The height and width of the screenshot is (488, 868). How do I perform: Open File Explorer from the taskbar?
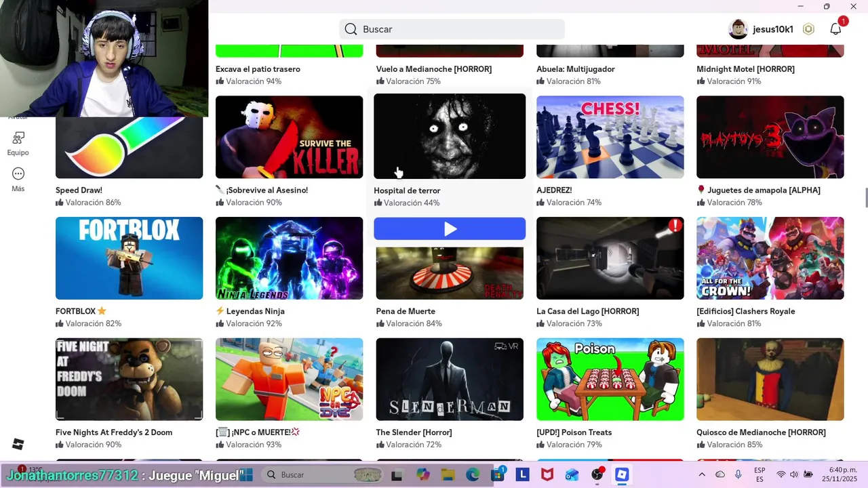[448, 474]
